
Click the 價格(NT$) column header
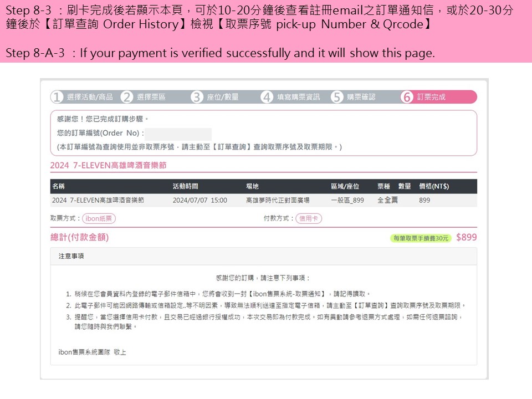433,186
